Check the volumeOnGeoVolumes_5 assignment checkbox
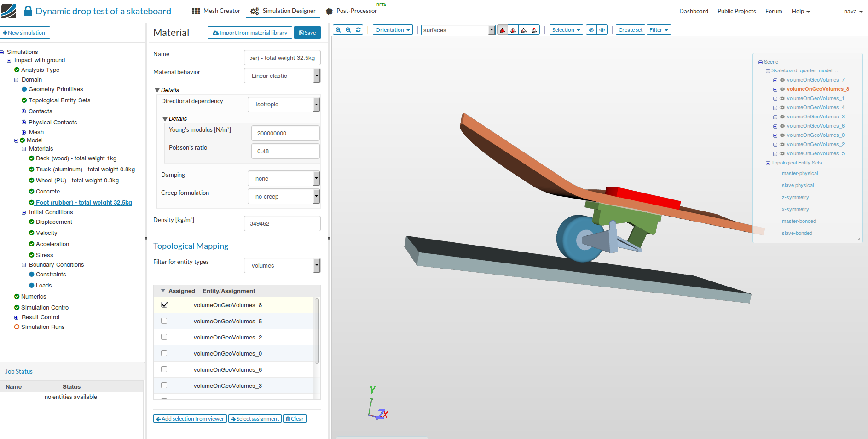This screenshot has height=439, width=868. tap(164, 321)
